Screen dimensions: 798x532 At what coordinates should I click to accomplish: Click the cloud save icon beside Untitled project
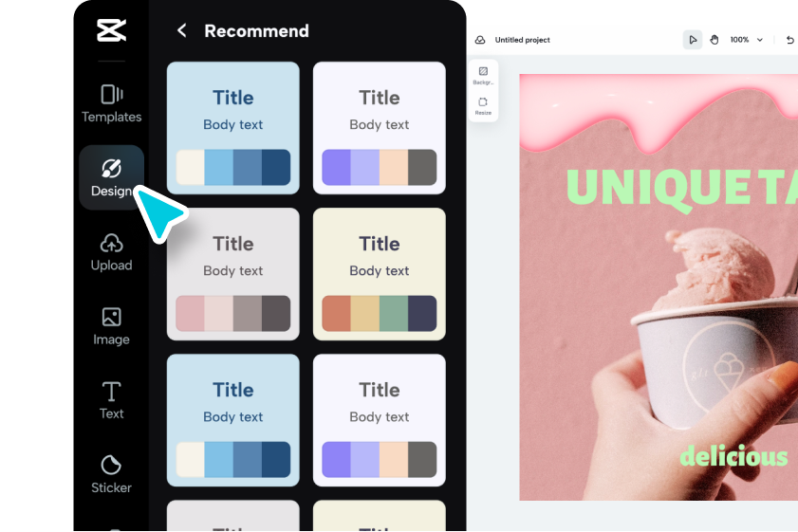tap(480, 40)
